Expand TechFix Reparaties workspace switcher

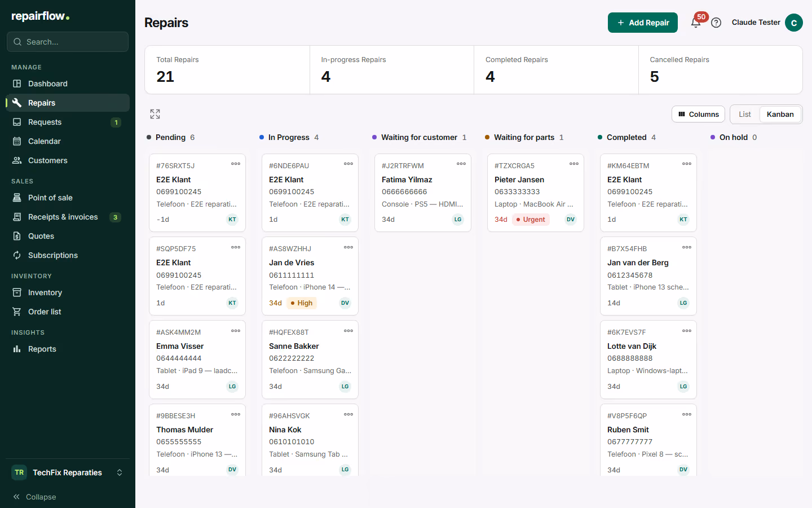[x=68, y=472]
